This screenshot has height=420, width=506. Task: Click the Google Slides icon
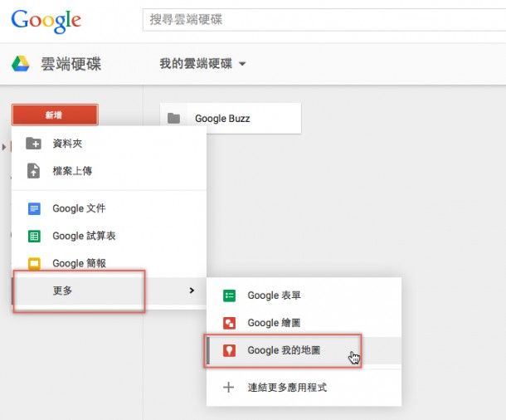coord(34,264)
